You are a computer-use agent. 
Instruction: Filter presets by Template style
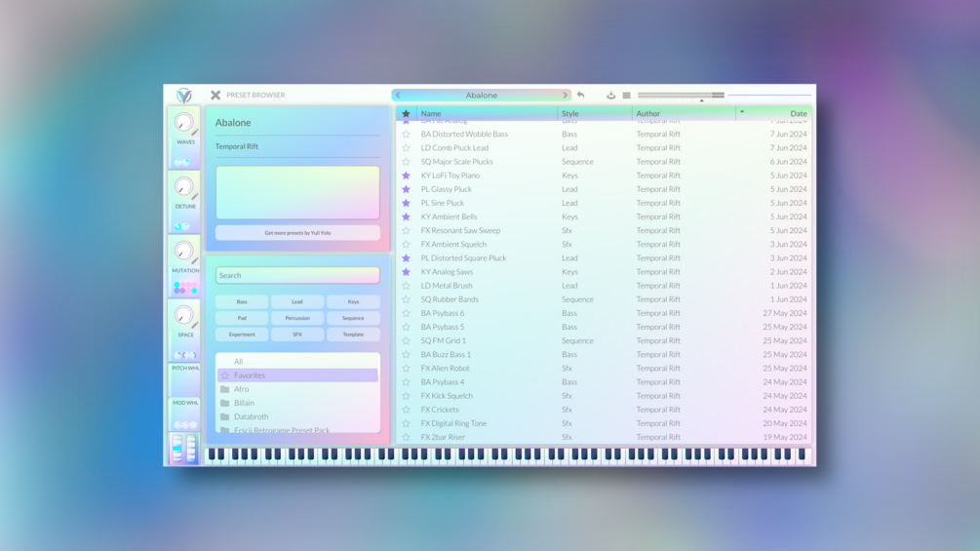tap(353, 335)
